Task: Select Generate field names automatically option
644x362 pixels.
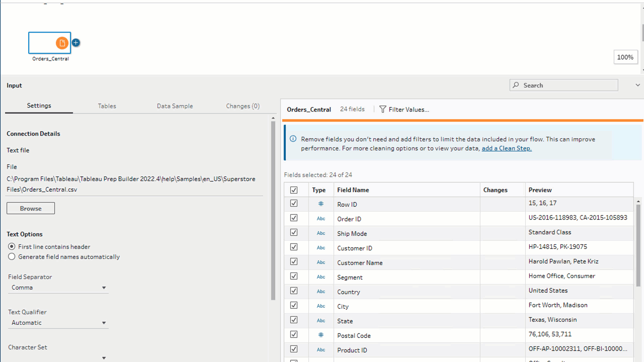Action: click(x=12, y=257)
